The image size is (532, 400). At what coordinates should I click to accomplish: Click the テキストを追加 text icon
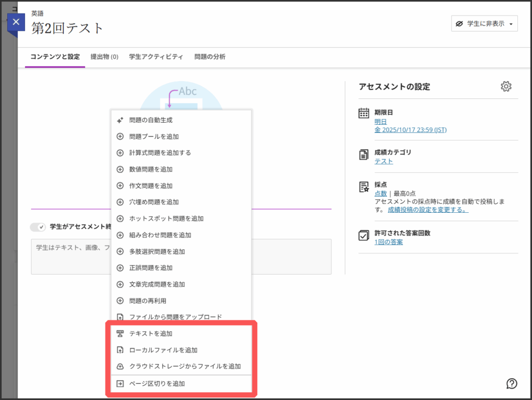click(120, 333)
